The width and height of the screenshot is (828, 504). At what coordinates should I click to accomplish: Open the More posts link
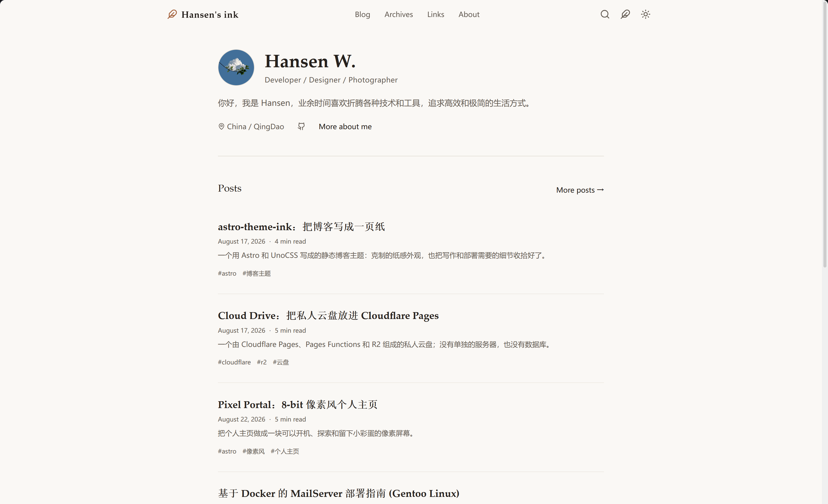tap(580, 190)
